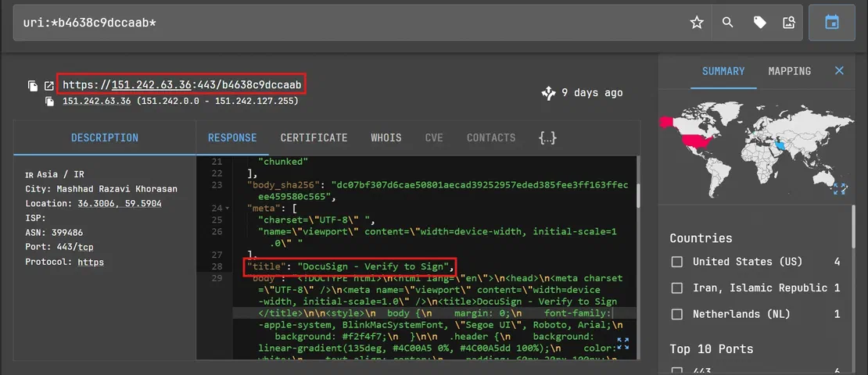Click the "9 days ago" timestamp
The width and height of the screenshot is (868, 375).
[x=592, y=93]
